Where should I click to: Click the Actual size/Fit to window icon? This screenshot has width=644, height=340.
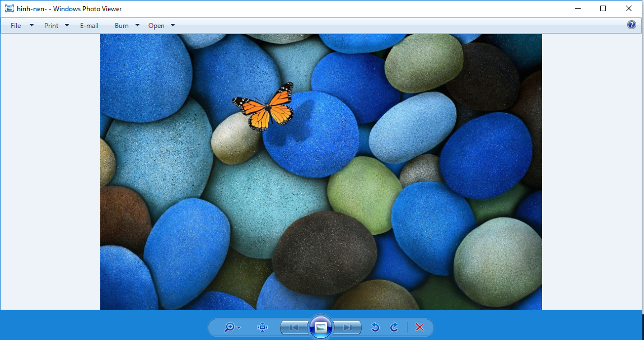[262, 327]
